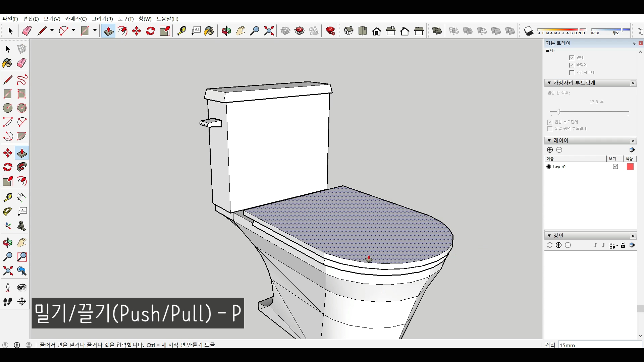Select the Follow Me tool

pyautogui.click(x=22, y=167)
